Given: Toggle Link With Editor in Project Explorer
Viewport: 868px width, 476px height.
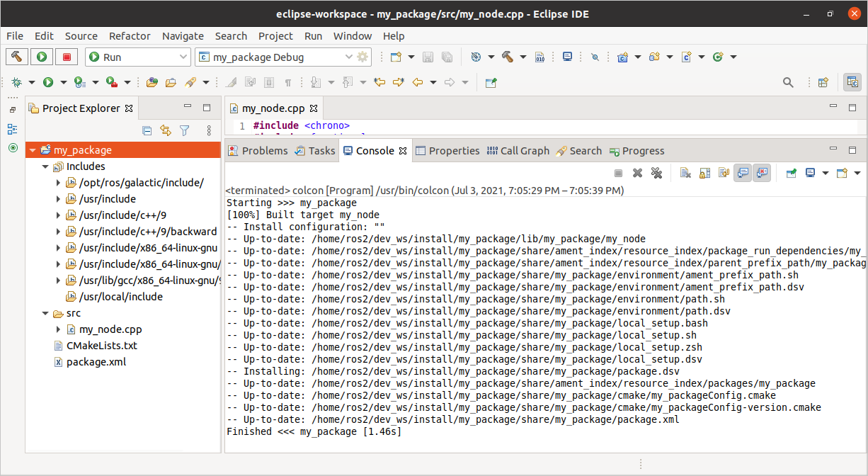Looking at the screenshot, I should pyautogui.click(x=166, y=130).
